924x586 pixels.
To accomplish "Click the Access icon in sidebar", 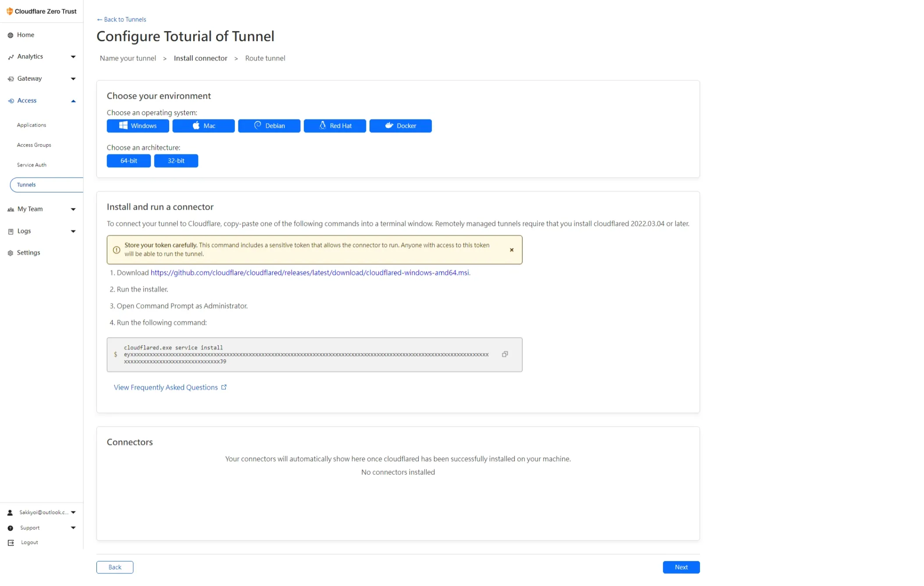I will pos(11,101).
